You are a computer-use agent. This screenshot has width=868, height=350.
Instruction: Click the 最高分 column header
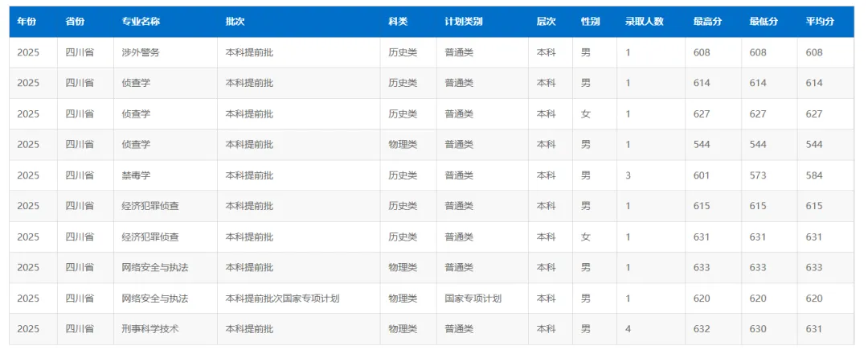pyautogui.click(x=707, y=22)
